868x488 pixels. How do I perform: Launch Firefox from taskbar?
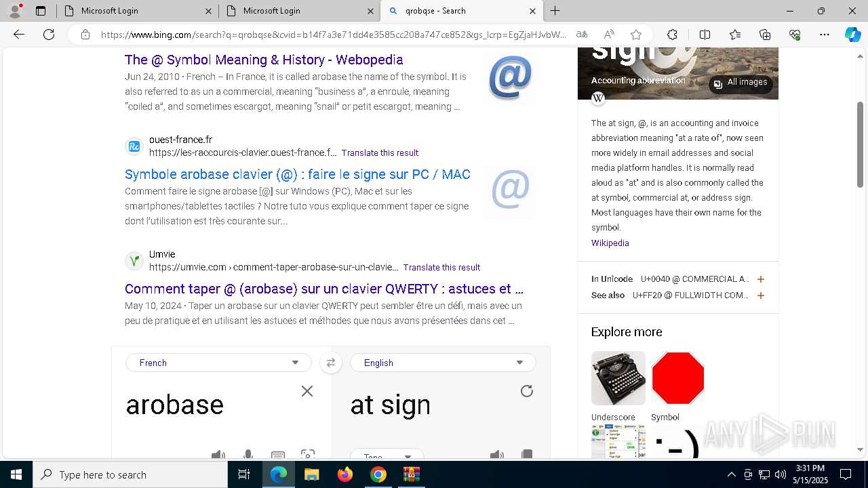tap(345, 474)
